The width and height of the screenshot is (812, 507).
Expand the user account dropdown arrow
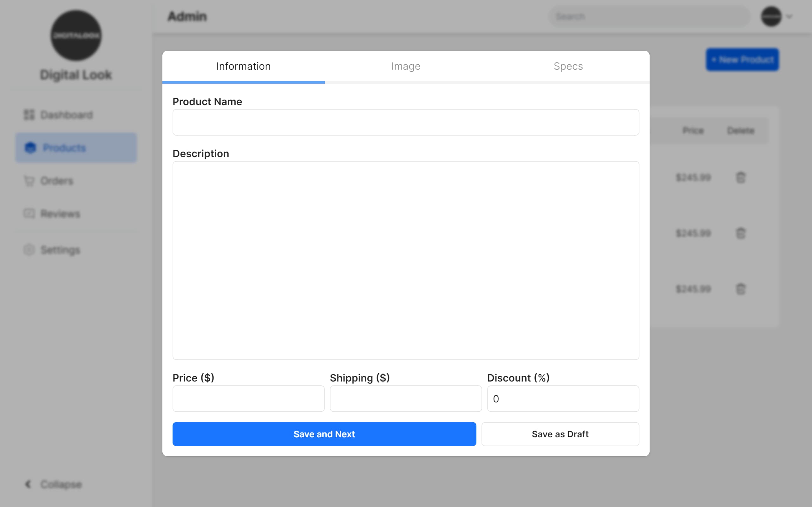(x=789, y=16)
